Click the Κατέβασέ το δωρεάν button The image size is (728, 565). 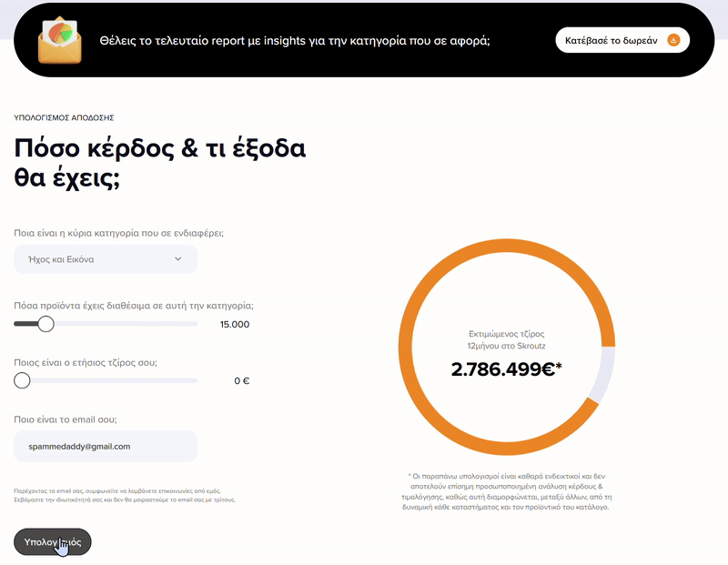point(622,40)
